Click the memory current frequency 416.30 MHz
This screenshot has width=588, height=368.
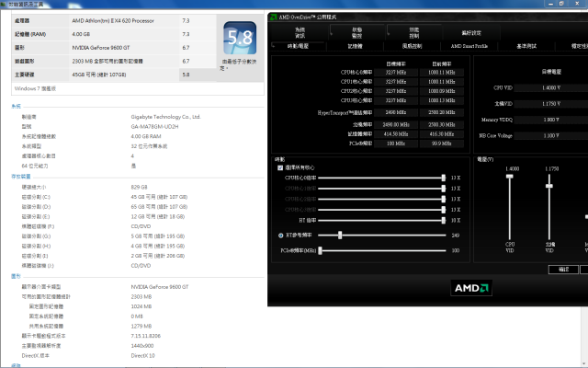click(x=442, y=134)
